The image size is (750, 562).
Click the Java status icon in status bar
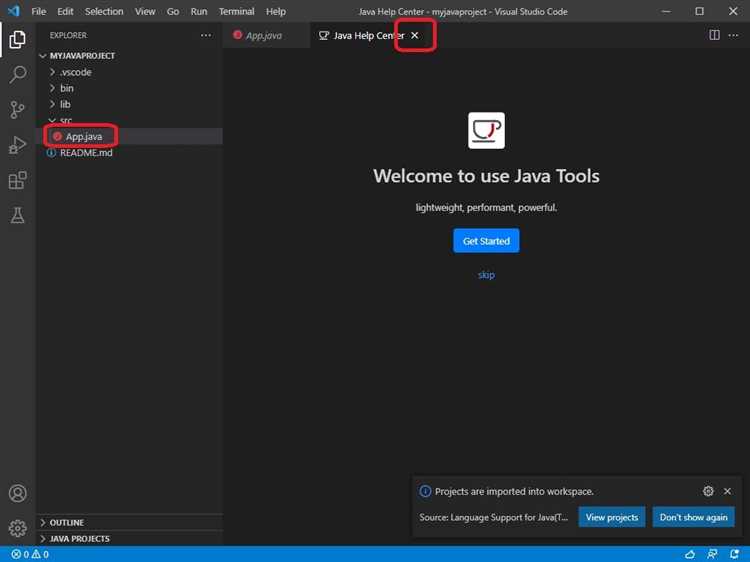(689, 554)
